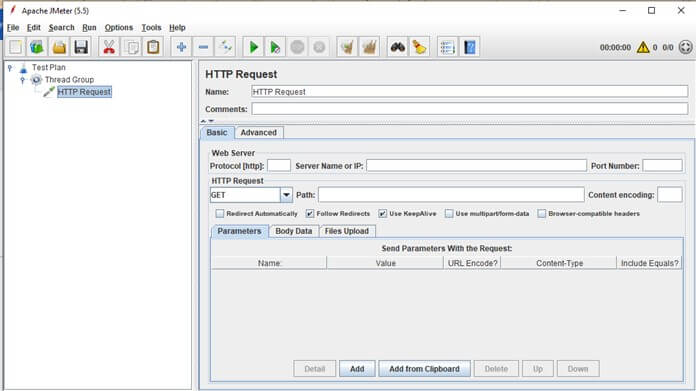Viewport: 696px width, 391px height.
Task: Select the Basic tab
Action: [x=217, y=133]
